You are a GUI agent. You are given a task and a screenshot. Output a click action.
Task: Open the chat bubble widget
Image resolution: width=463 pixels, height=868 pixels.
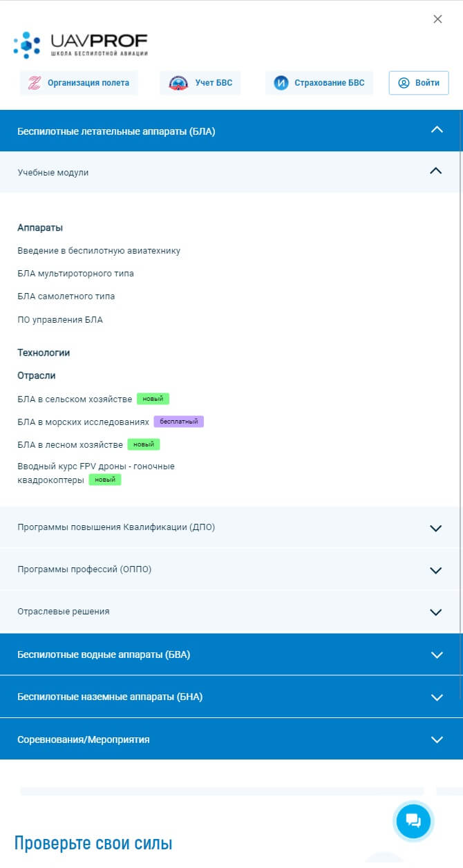tap(413, 821)
